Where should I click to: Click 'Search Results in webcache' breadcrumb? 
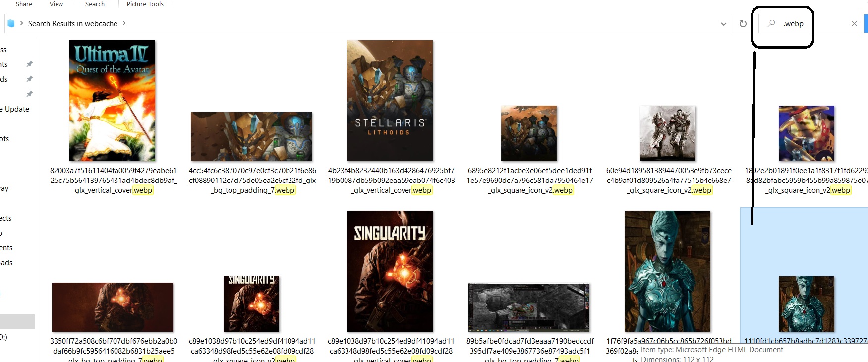pyautogui.click(x=73, y=24)
